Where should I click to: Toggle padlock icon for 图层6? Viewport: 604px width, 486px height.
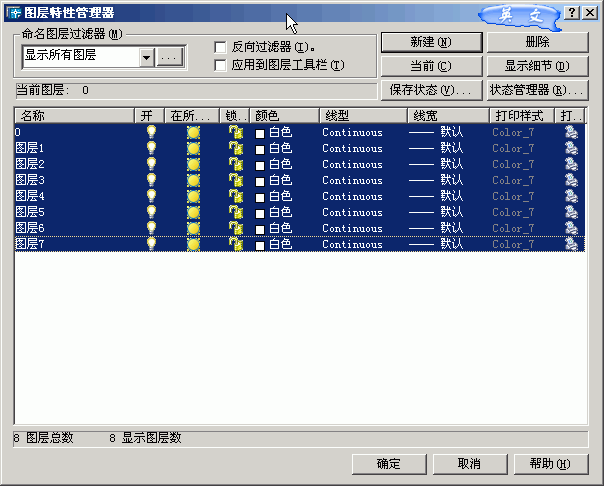(x=236, y=228)
